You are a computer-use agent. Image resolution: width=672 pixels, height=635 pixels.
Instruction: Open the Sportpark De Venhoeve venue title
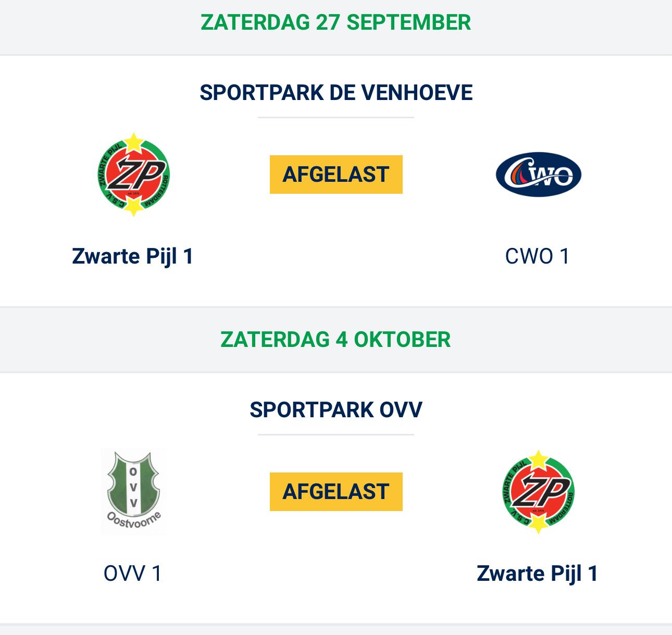336,93
